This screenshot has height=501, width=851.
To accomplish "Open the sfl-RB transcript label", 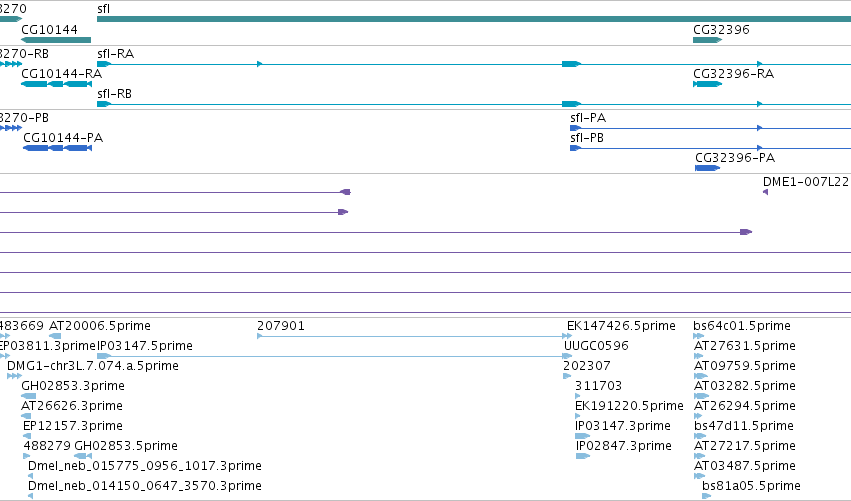I will (x=115, y=94).
